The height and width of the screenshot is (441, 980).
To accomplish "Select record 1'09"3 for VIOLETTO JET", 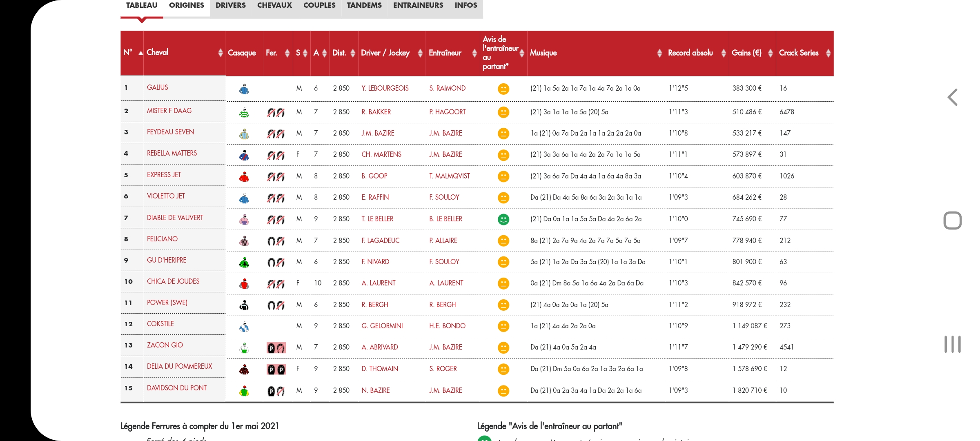I will pos(678,197).
